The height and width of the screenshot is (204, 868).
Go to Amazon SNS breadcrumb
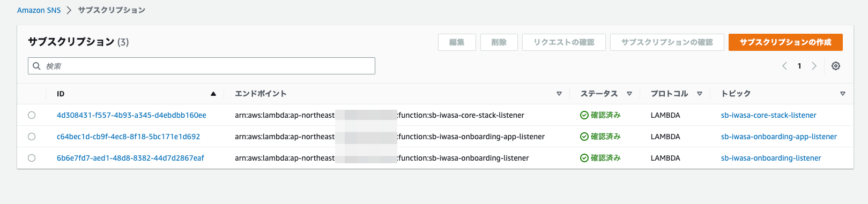pyautogui.click(x=39, y=10)
